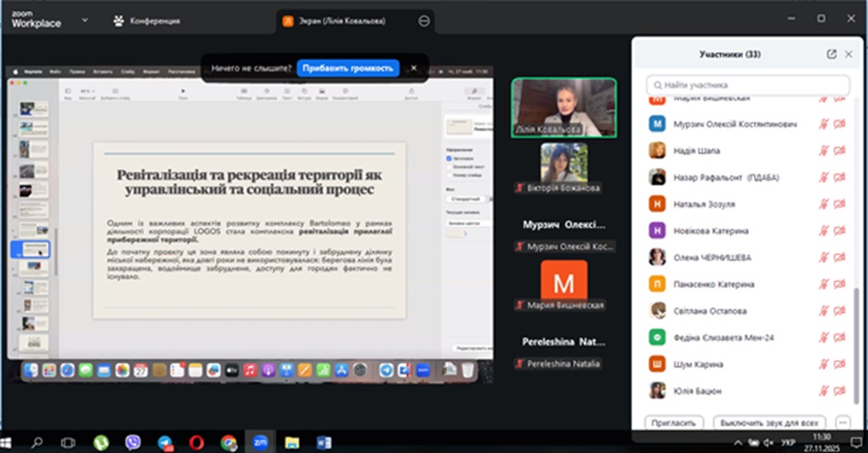
Task: Dismiss the 'Ничего не слышите?' notification
Action: click(x=413, y=67)
